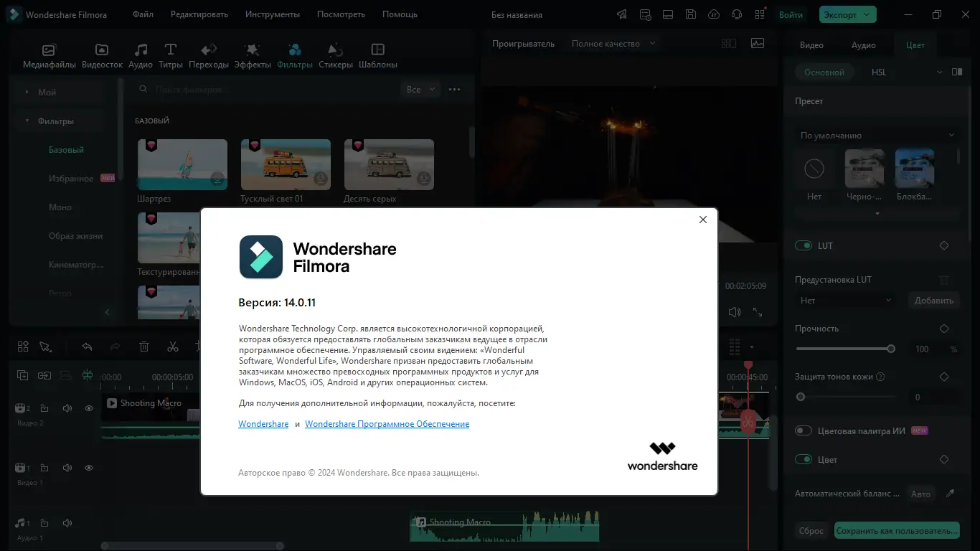Open the Стикеры stickers tab

pyautogui.click(x=335, y=56)
